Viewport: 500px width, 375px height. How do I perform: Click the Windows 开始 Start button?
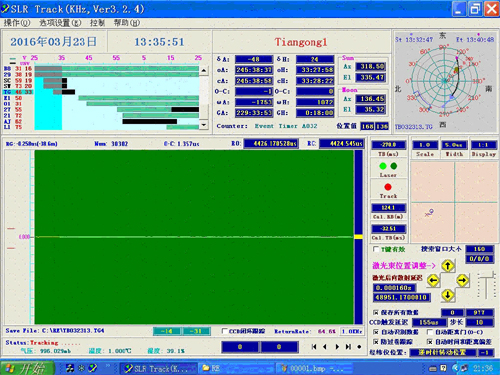click(27, 368)
